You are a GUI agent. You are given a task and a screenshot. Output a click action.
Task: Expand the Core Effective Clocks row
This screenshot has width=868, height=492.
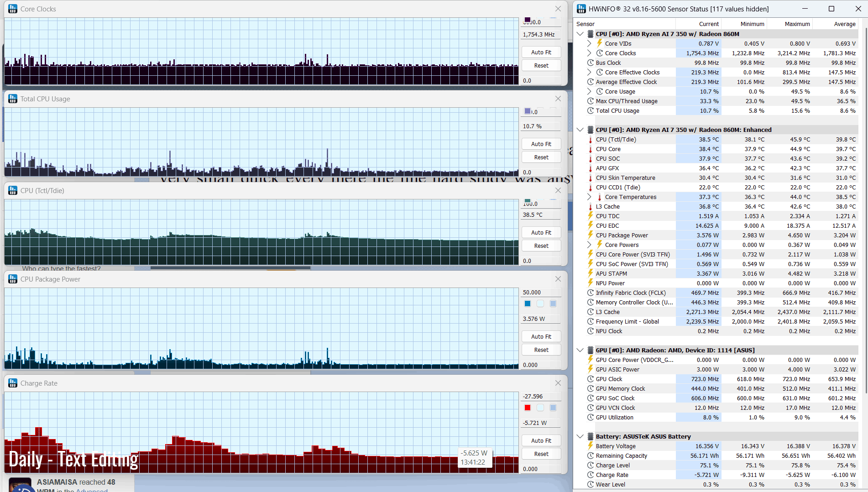[589, 73]
